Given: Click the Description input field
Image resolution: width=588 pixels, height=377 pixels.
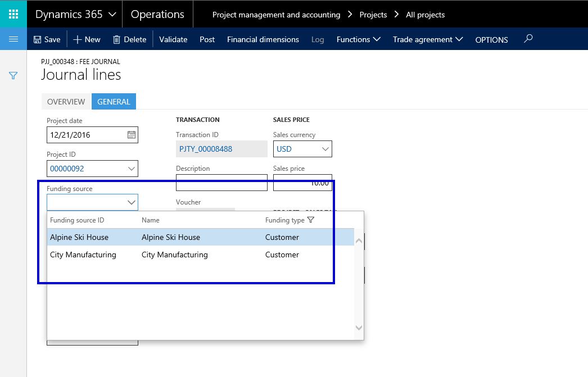Looking at the screenshot, I should pyautogui.click(x=221, y=183).
